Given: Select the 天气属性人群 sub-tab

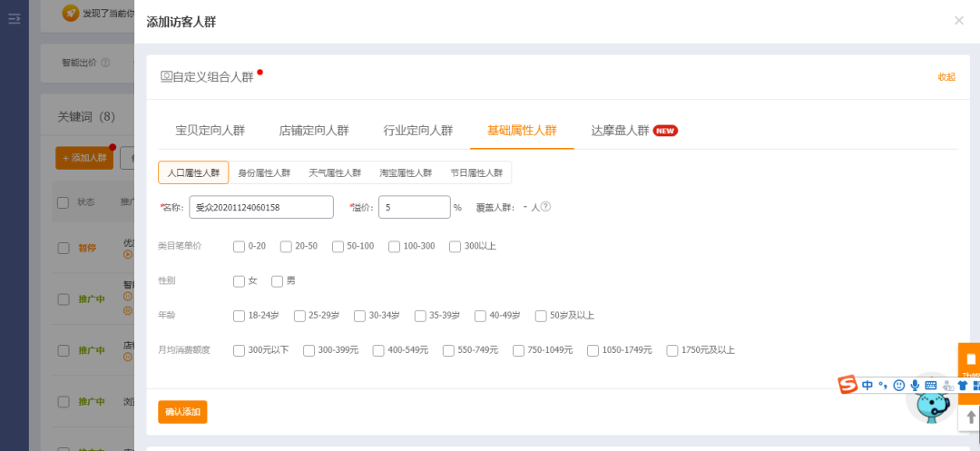Looking at the screenshot, I should (x=335, y=173).
